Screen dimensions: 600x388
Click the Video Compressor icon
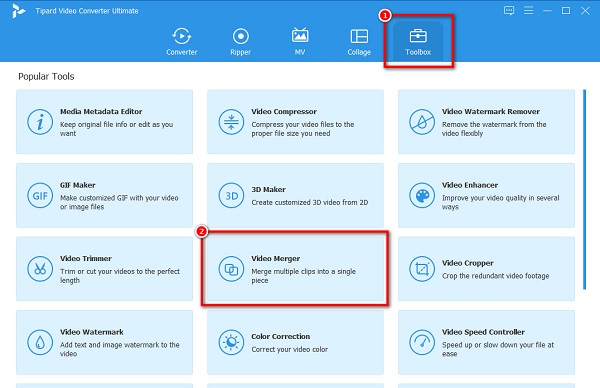pos(231,122)
